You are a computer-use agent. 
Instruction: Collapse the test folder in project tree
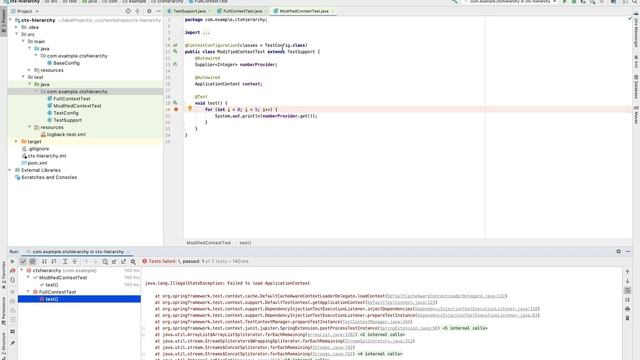pyautogui.click(x=23, y=77)
